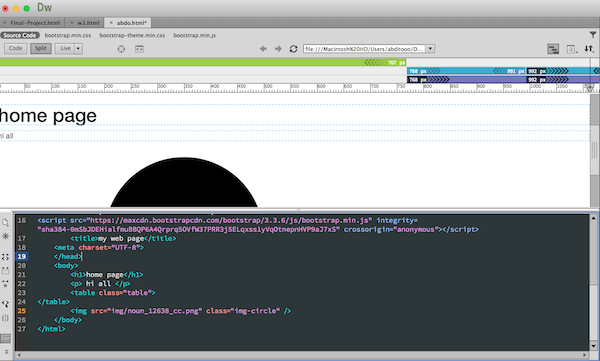Click expand-all icon in the code sidebar
The image size is (600, 361).
pyautogui.click(x=5, y=257)
